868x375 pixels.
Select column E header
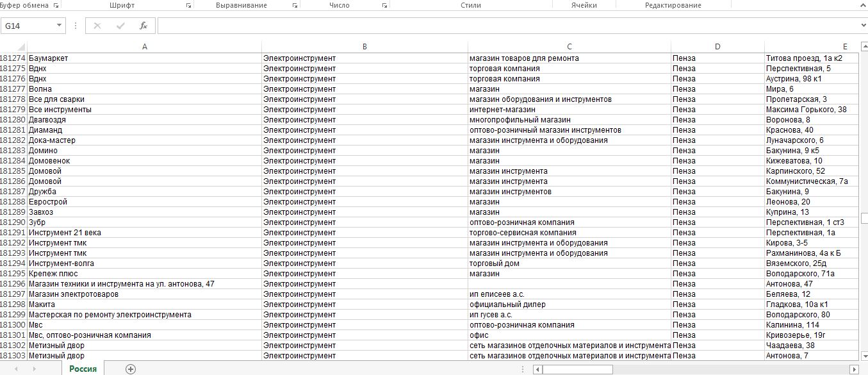[812, 47]
